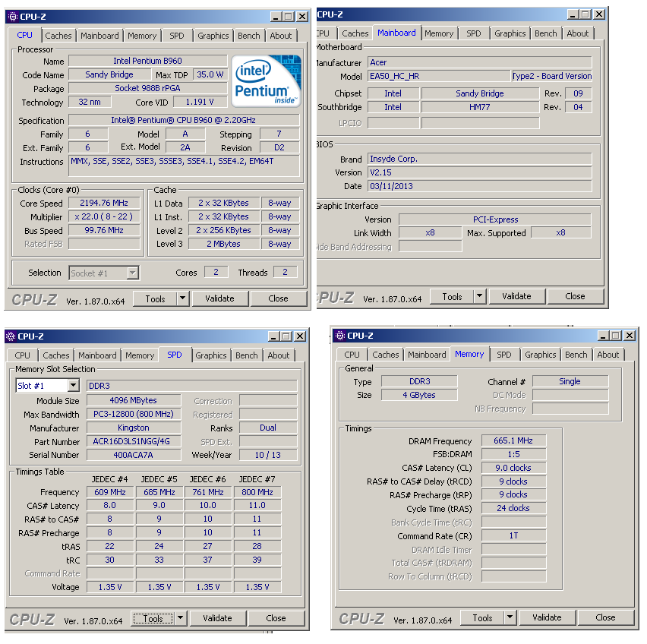Click the CPU-Z app icon in the Memory window title bar
Viewport: 647px width, 644px height.
(340, 336)
